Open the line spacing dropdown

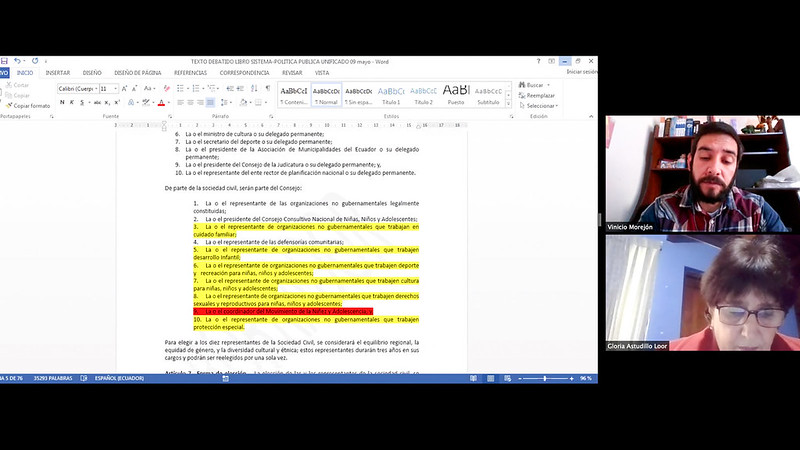[x=225, y=103]
